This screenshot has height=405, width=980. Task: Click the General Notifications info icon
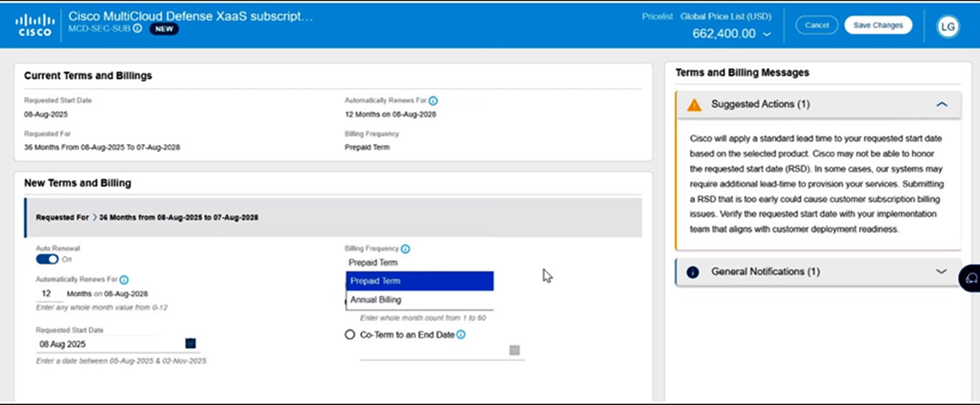(x=693, y=272)
